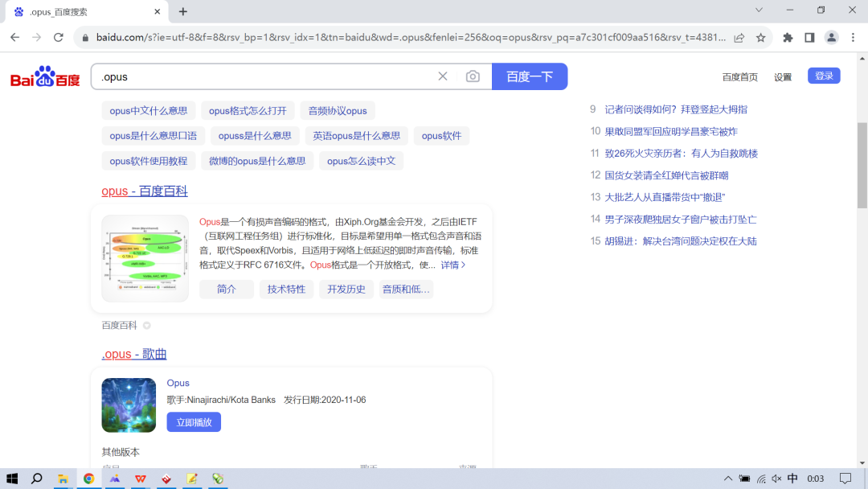Open 百度首页 link
This screenshot has height=489, width=868.
739,77
